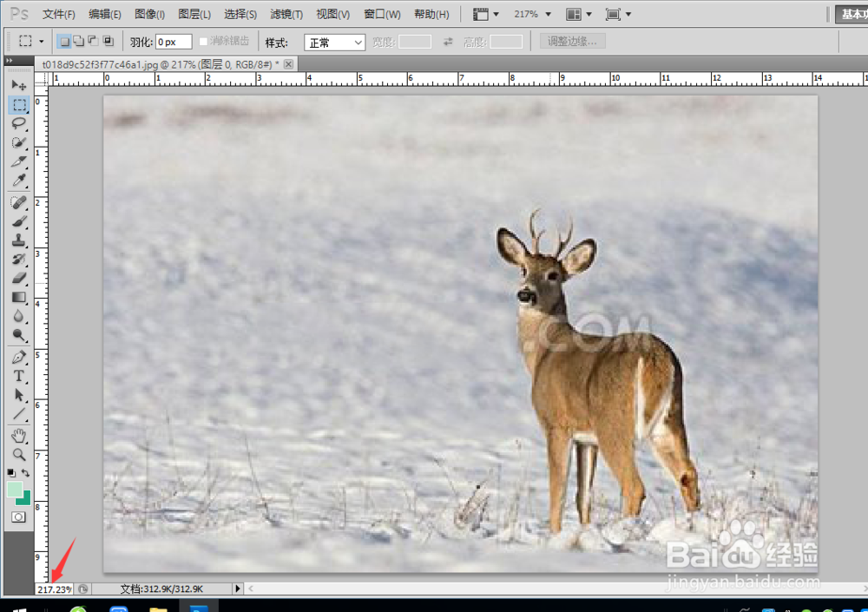Open the 图像(I) menu
The width and height of the screenshot is (868, 612).
pos(149,15)
